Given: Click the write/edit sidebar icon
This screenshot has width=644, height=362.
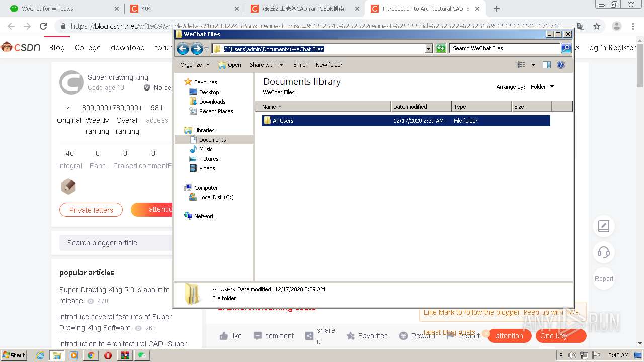Looking at the screenshot, I should point(604,226).
